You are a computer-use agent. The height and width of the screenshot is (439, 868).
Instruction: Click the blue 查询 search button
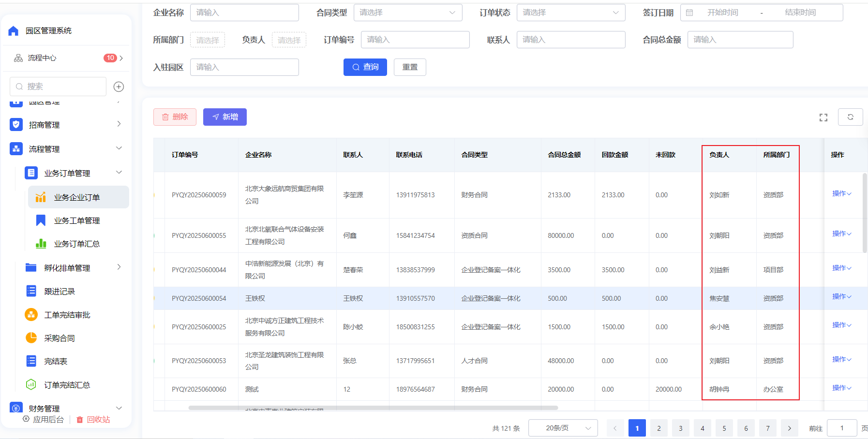(x=365, y=67)
